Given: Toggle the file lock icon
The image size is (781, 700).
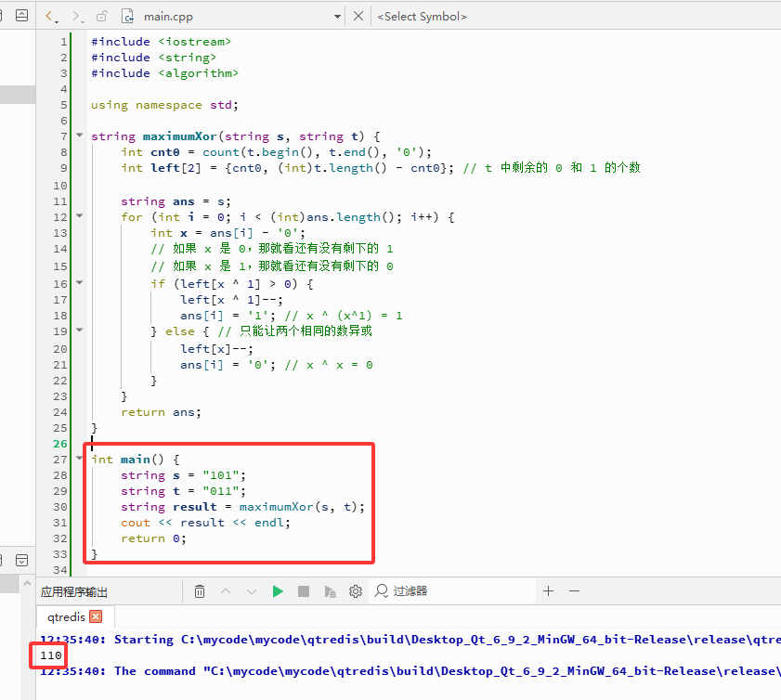Looking at the screenshot, I should point(101,17).
